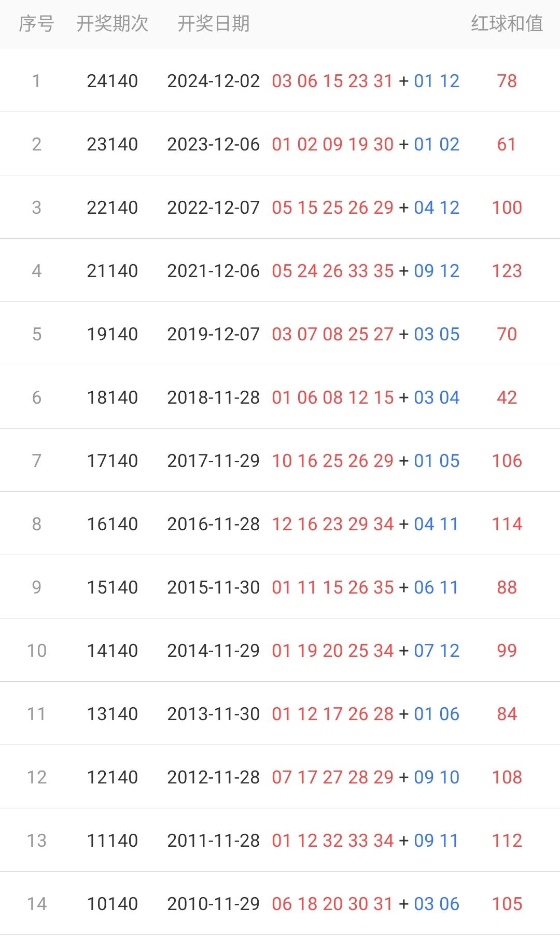Open the row for period 22140

(112, 208)
